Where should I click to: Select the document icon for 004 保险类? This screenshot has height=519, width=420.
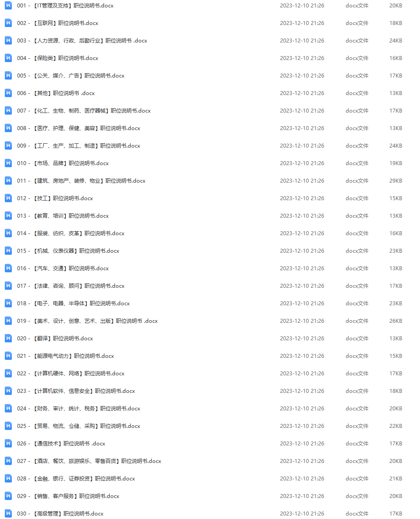coord(8,58)
